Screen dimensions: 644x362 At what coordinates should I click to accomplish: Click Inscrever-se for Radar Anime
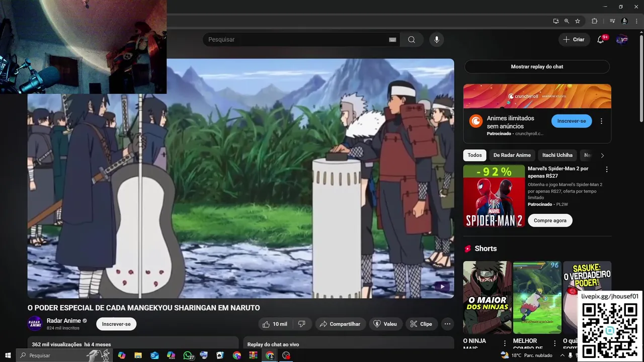116,324
